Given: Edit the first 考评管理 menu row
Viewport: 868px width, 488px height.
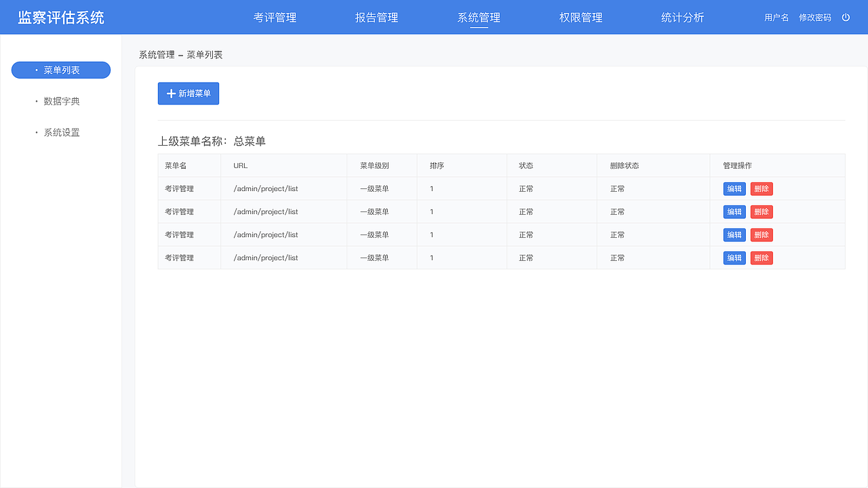Looking at the screenshot, I should [734, 188].
